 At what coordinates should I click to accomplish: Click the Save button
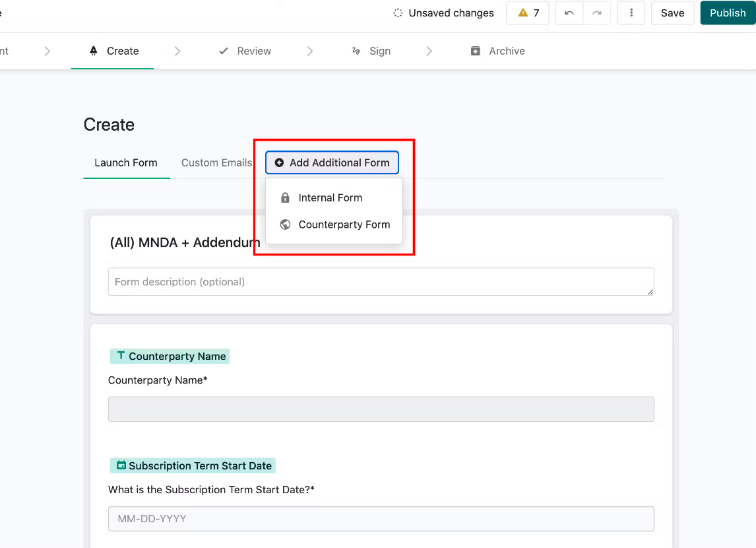coord(672,13)
